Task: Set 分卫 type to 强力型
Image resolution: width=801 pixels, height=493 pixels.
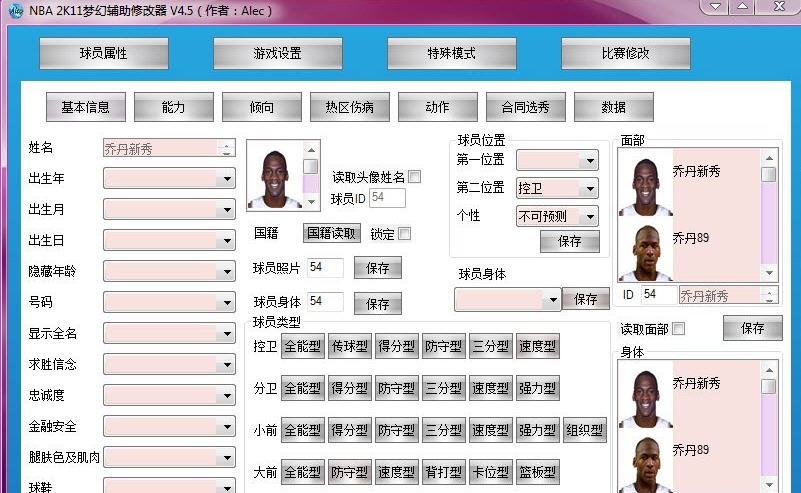Action: coord(538,389)
